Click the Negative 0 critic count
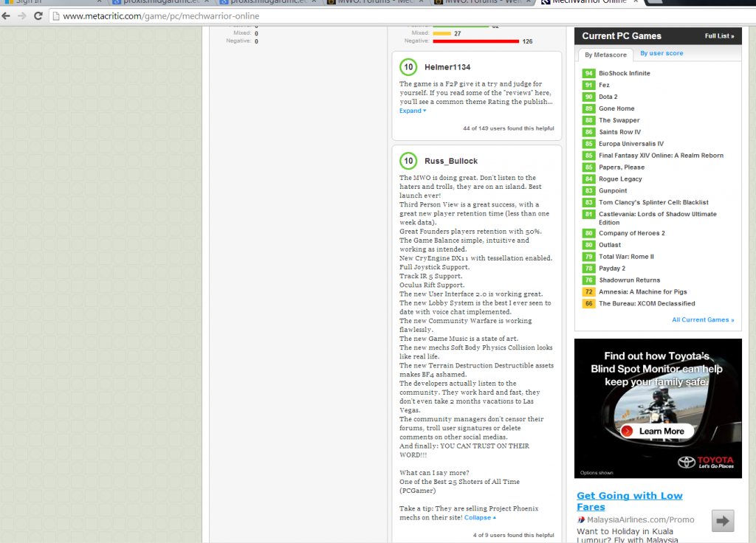This screenshot has width=756, height=543. point(256,41)
